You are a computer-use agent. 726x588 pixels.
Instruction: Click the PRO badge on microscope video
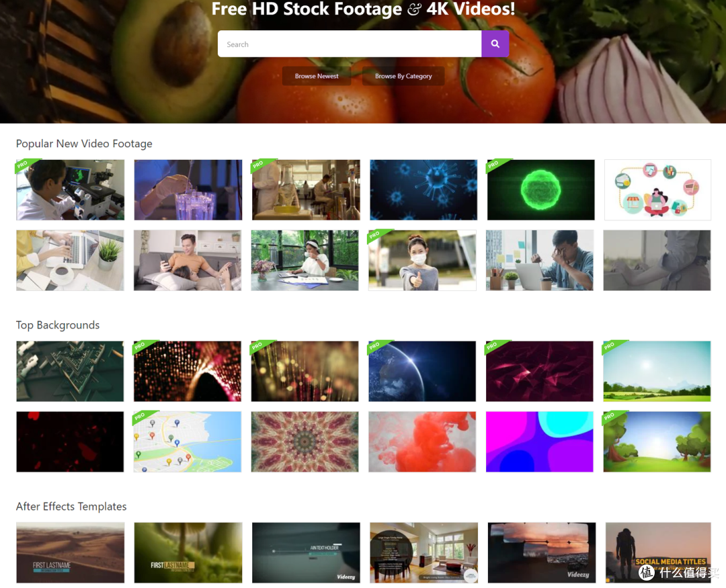23,165
